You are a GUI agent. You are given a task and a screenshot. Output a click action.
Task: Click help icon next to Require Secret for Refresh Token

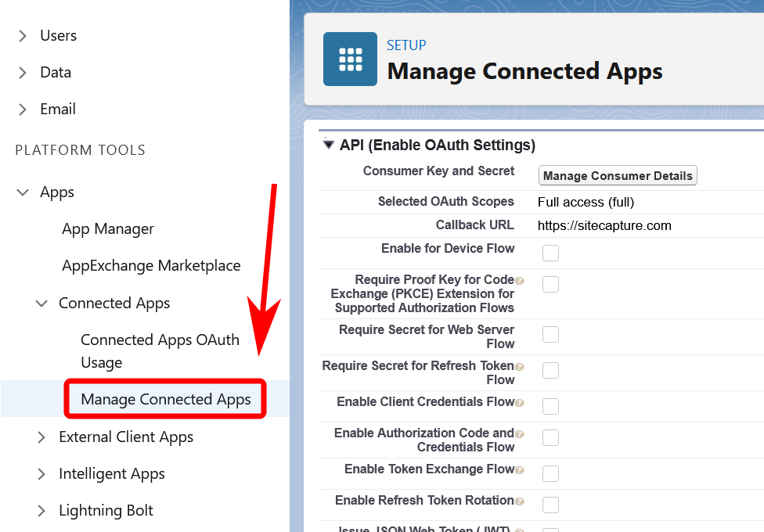tap(519, 367)
